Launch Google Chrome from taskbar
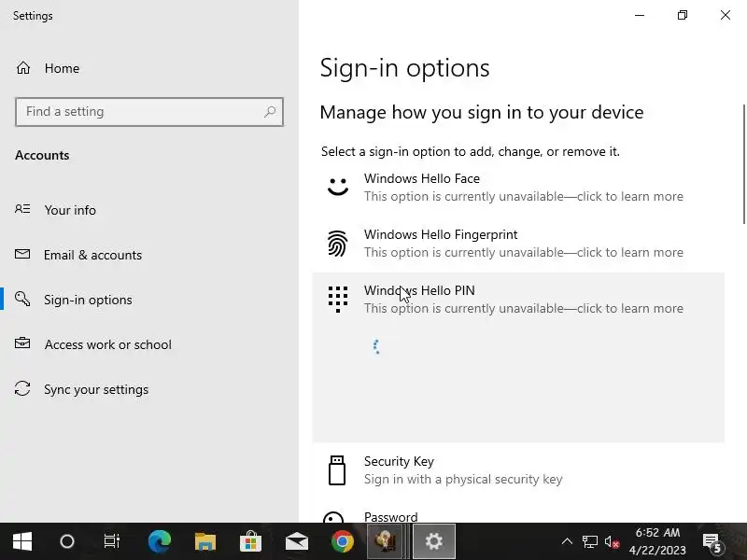 342,541
